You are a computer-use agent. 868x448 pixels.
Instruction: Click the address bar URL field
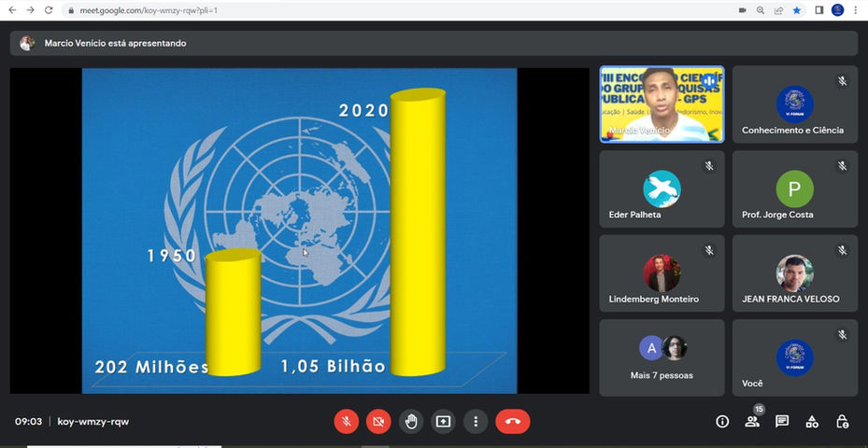405,10
